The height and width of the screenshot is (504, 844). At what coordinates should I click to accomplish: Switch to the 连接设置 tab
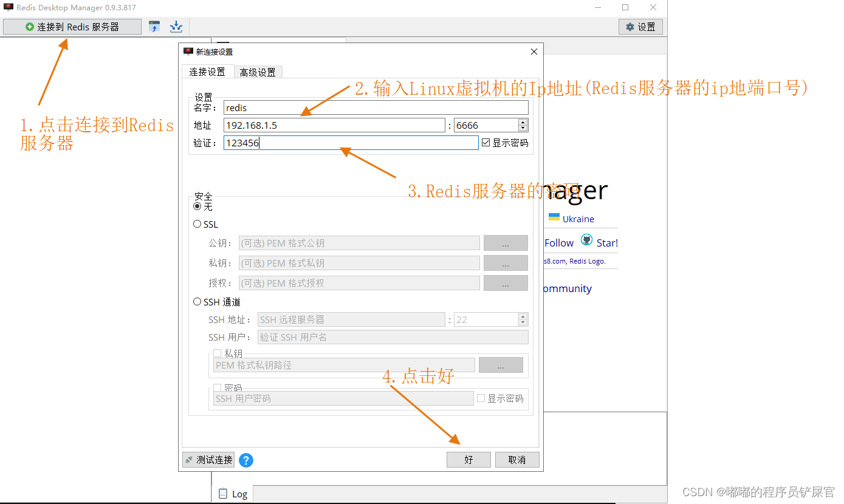point(207,72)
